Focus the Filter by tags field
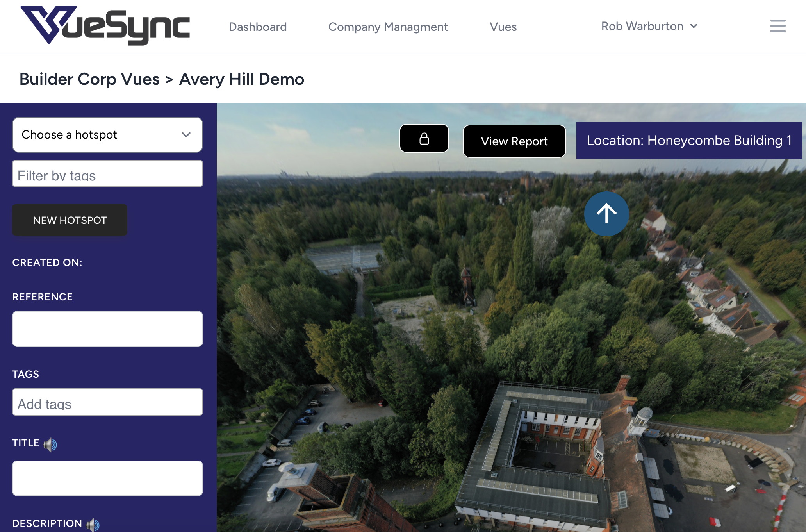 (107, 173)
